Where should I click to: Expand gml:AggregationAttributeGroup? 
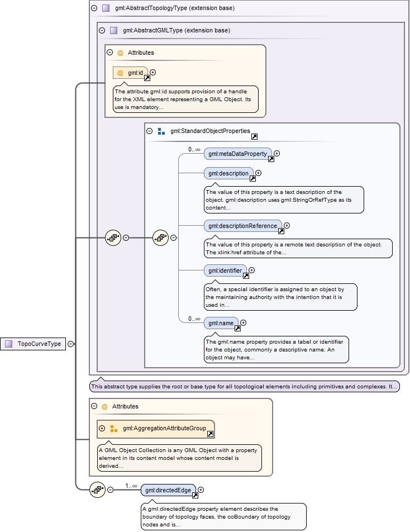click(102, 428)
